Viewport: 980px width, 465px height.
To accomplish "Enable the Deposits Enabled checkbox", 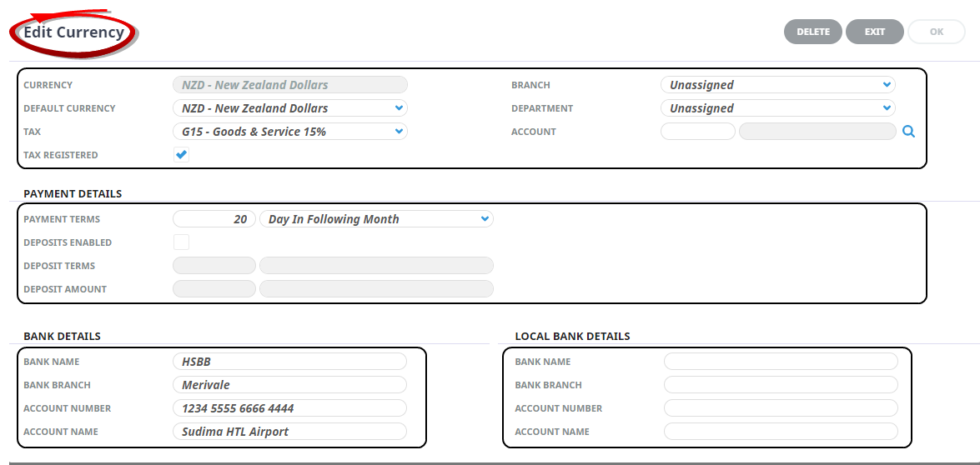I will 181,242.
